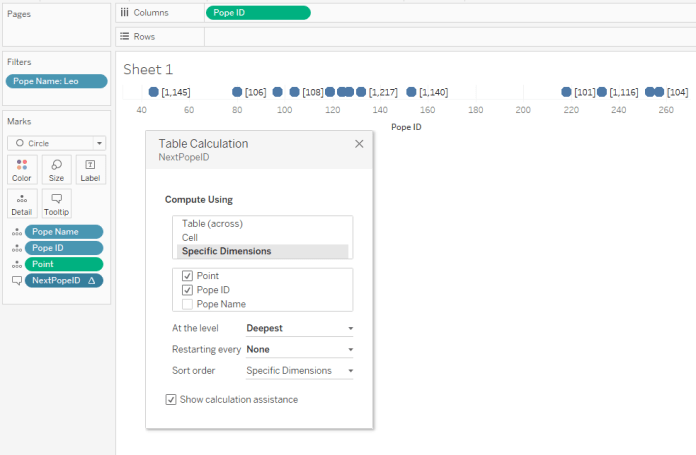Click the Pope ID pill on Columns

click(x=258, y=13)
